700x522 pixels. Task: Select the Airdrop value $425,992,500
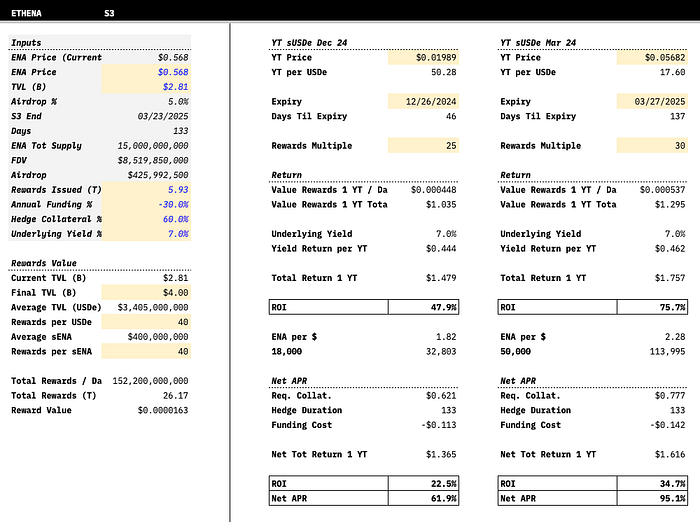[x=158, y=175]
